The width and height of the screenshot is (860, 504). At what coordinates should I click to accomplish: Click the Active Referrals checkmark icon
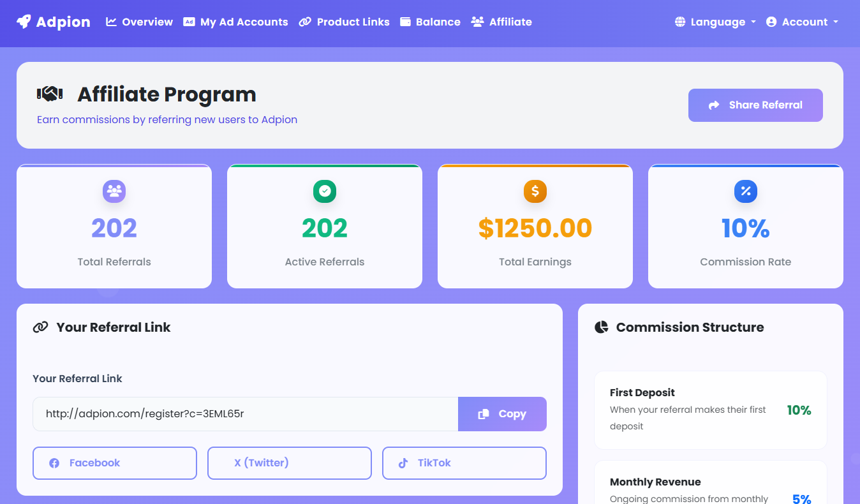point(325,191)
